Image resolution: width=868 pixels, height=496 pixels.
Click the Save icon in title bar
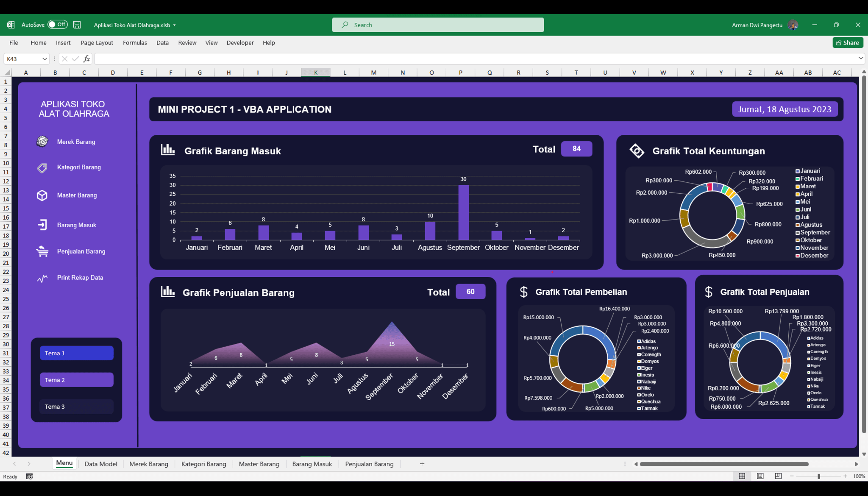point(77,25)
